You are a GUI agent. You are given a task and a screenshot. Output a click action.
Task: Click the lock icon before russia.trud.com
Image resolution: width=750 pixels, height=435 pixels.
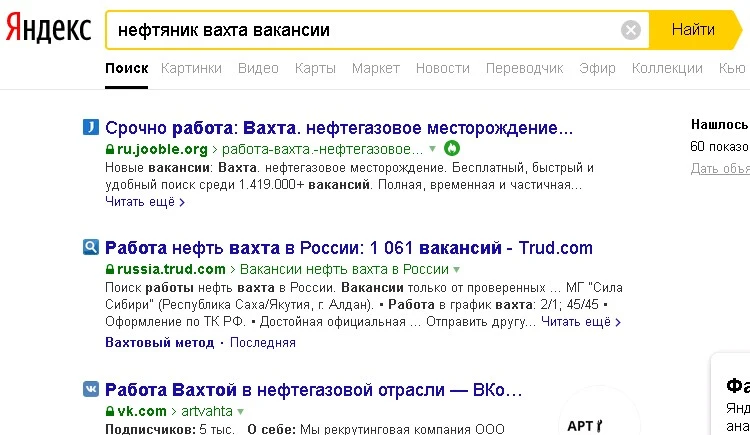tap(110, 269)
